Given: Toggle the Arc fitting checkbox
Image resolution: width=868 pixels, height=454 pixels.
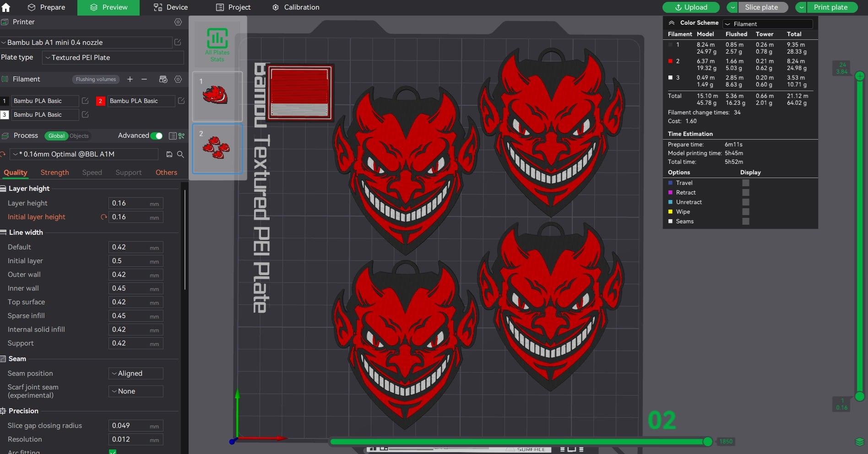Looking at the screenshot, I should click(x=113, y=452).
